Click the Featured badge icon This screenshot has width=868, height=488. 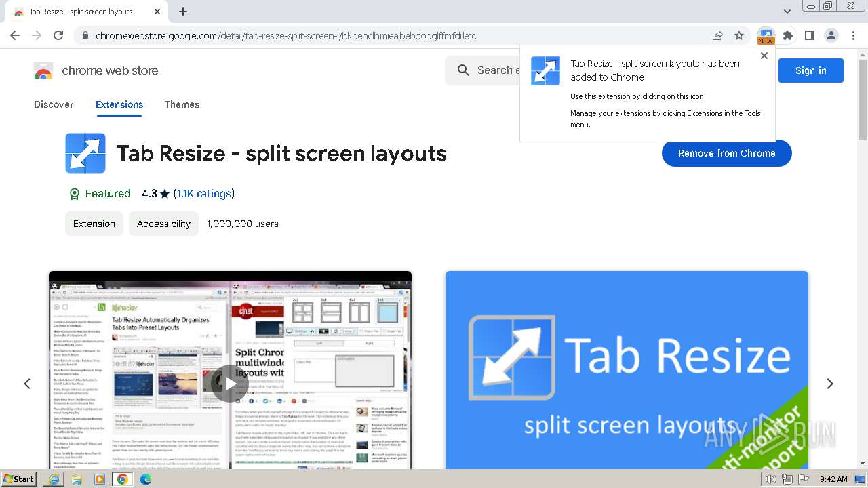point(75,194)
